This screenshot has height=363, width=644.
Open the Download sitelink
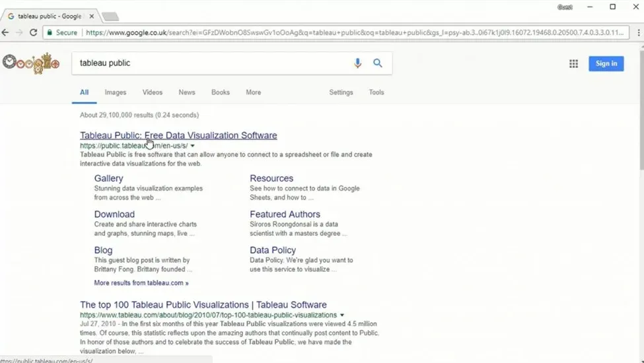[x=114, y=214]
